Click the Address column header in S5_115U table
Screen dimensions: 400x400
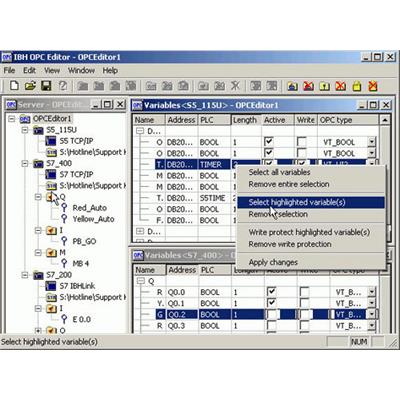(181, 120)
